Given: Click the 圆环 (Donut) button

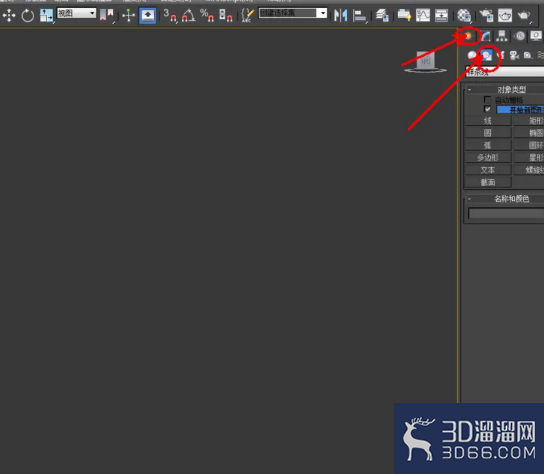Looking at the screenshot, I should (529, 145).
